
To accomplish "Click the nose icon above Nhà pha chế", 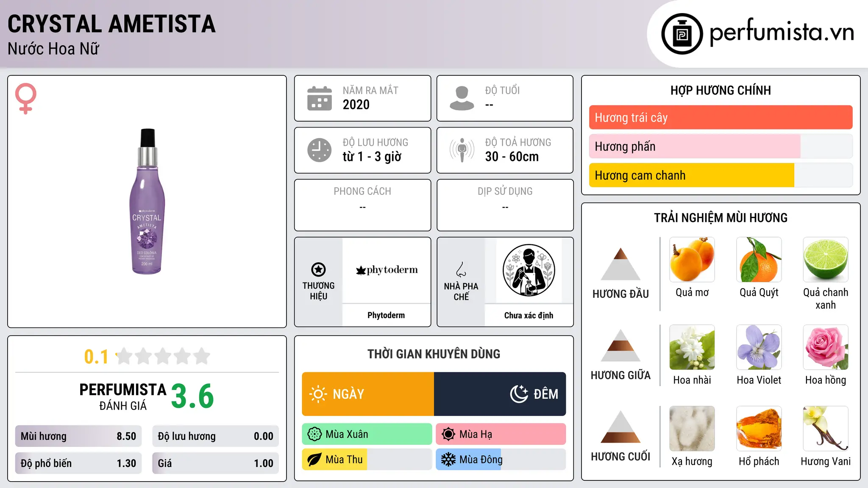I will pyautogui.click(x=461, y=269).
